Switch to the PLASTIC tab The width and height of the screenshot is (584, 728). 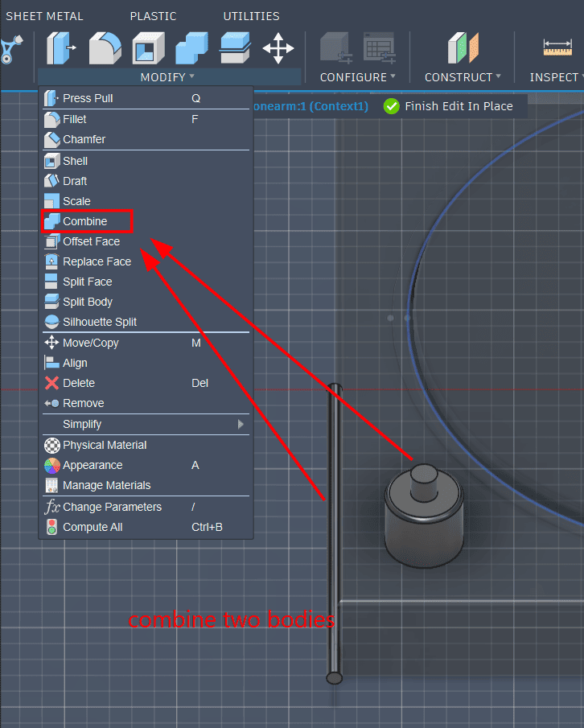point(153,16)
